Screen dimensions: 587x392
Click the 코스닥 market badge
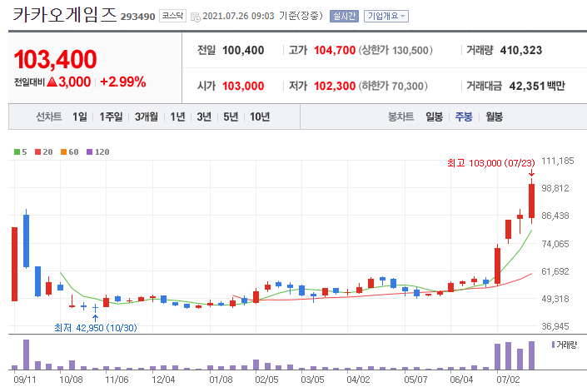pyautogui.click(x=172, y=16)
